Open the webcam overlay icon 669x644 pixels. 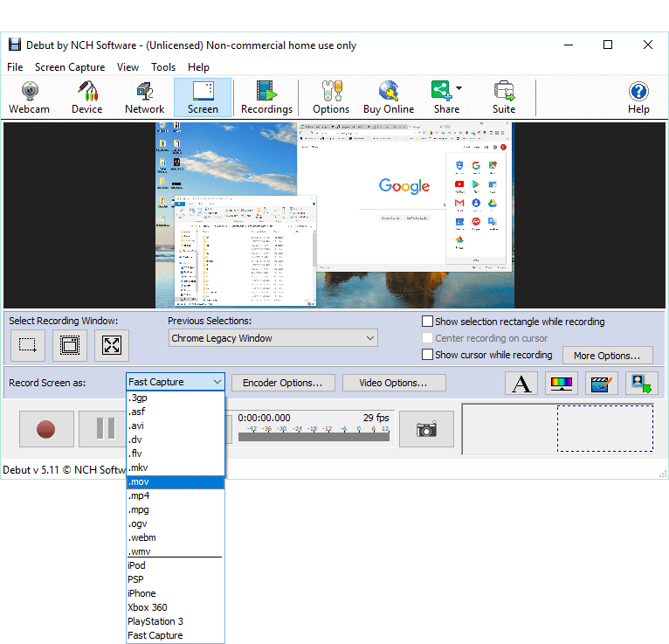pyautogui.click(x=642, y=384)
